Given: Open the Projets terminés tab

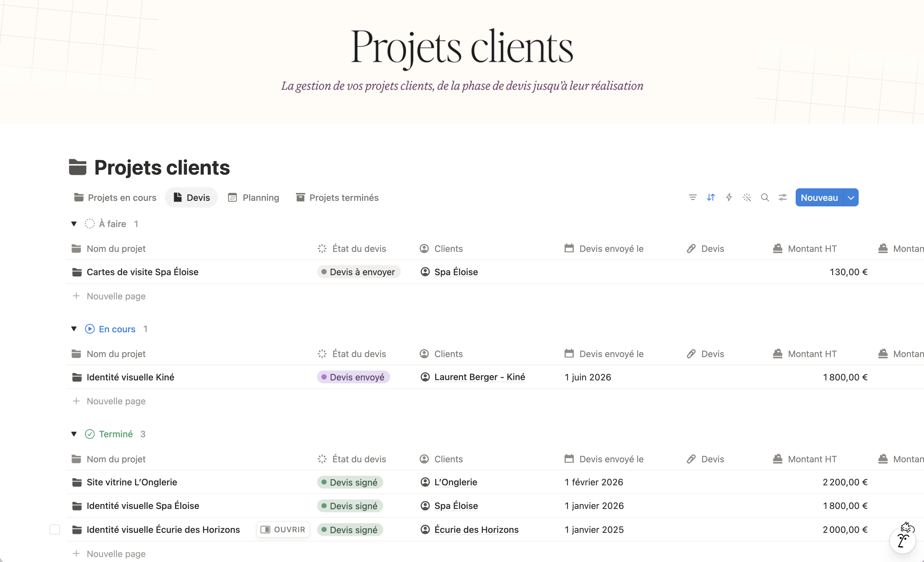Looking at the screenshot, I should tap(337, 197).
